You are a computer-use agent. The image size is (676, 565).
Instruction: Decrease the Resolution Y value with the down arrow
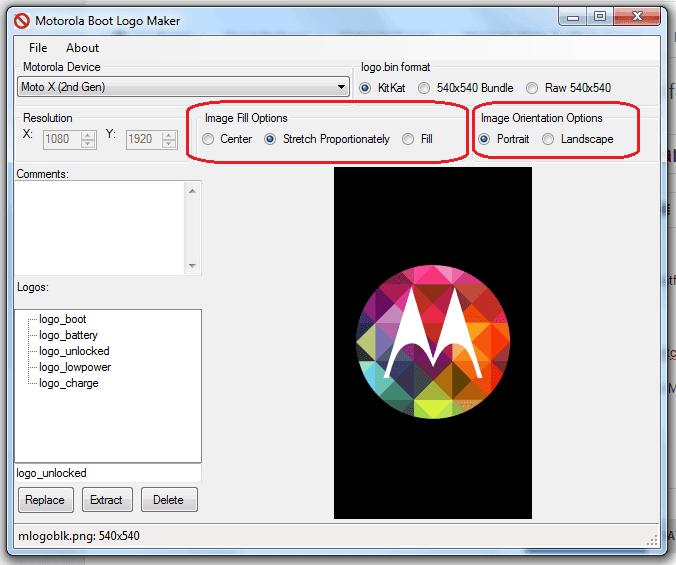click(169, 144)
